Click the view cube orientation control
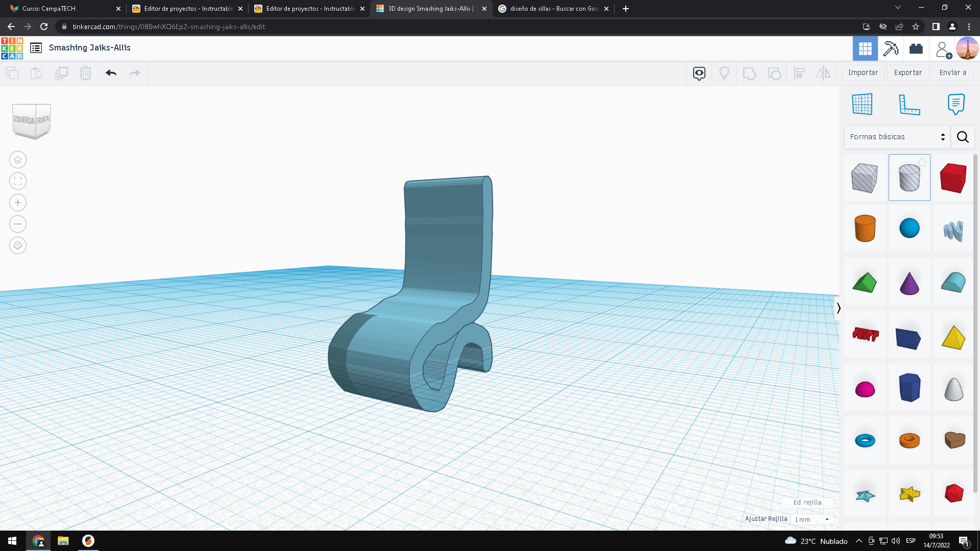 (32, 121)
